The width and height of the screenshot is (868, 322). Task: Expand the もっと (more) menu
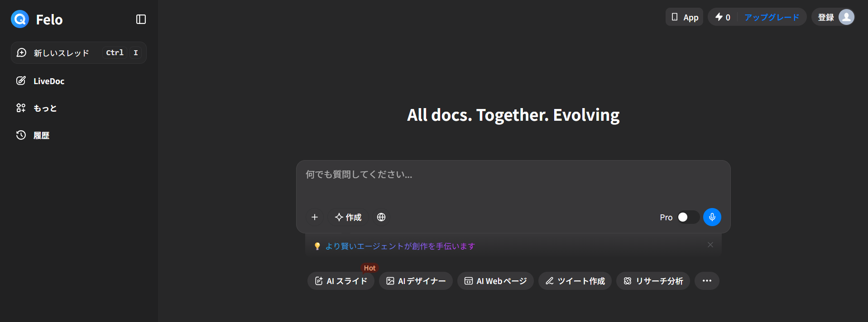coord(45,108)
